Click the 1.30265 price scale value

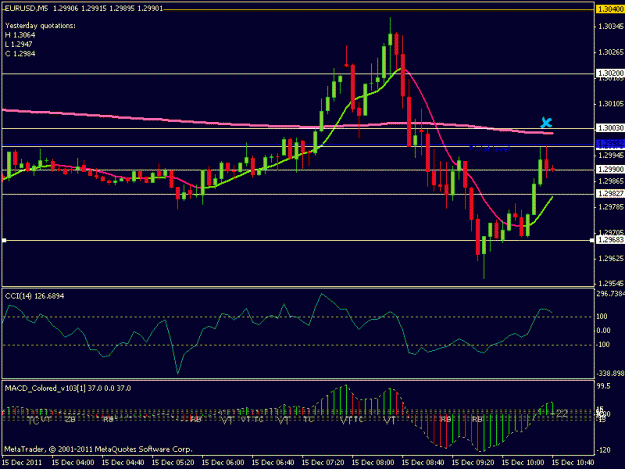click(611, 52)
